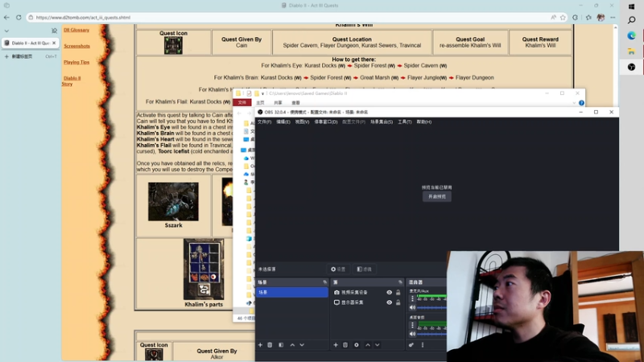Collapse the Edge vertical tab list chevron
The image size is (644, 362).
(x=6, y=31)
